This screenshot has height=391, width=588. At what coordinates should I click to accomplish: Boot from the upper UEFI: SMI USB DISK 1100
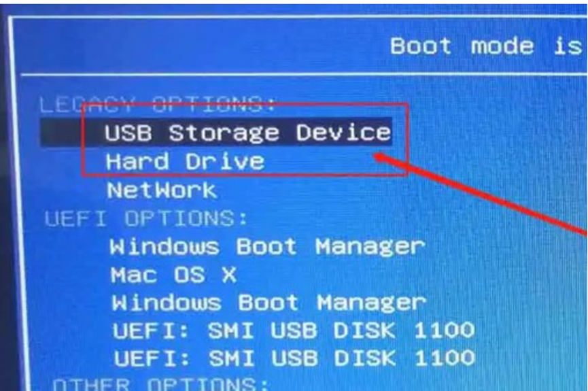tap(294, 330)
